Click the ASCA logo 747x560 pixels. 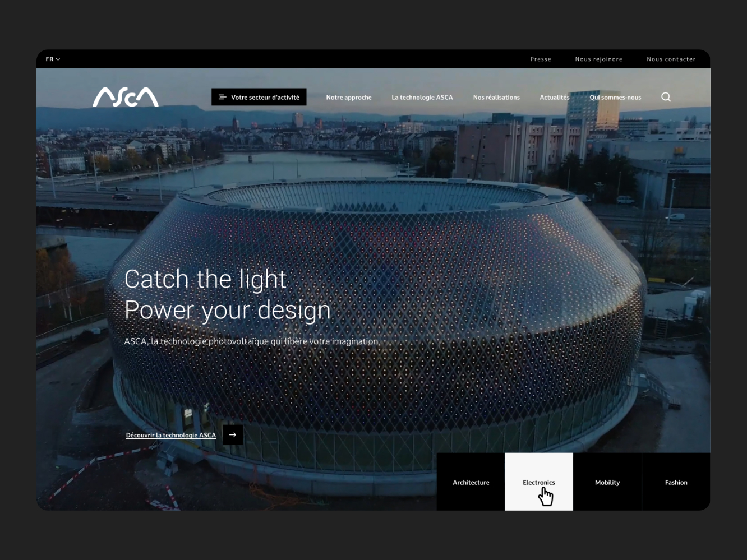click(x=126, y=97)
